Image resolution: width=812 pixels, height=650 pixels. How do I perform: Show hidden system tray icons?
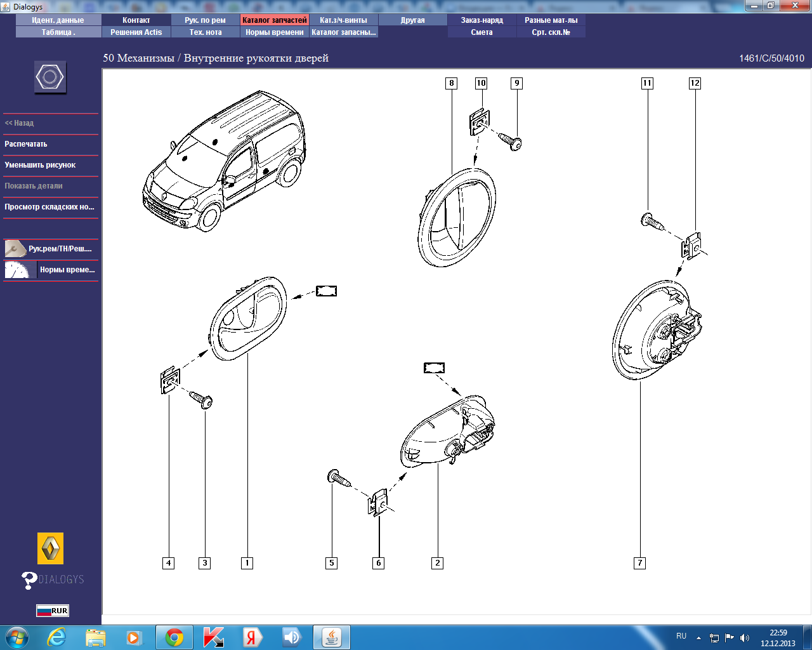click(698, 637)
